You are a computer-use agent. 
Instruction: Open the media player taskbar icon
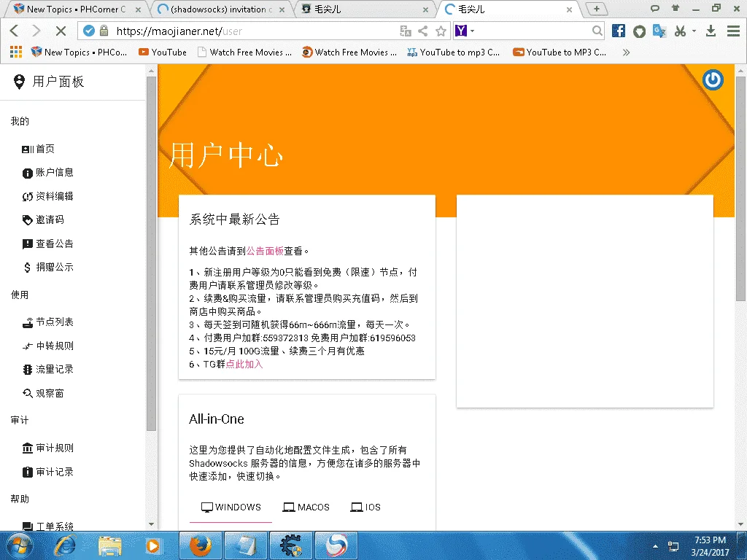point(153,545)
